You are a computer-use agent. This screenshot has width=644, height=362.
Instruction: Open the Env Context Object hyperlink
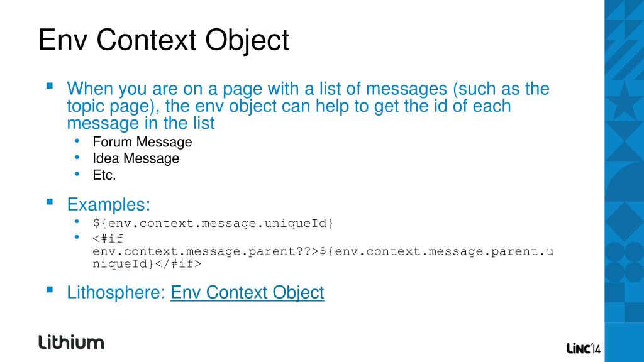point(247,293)
